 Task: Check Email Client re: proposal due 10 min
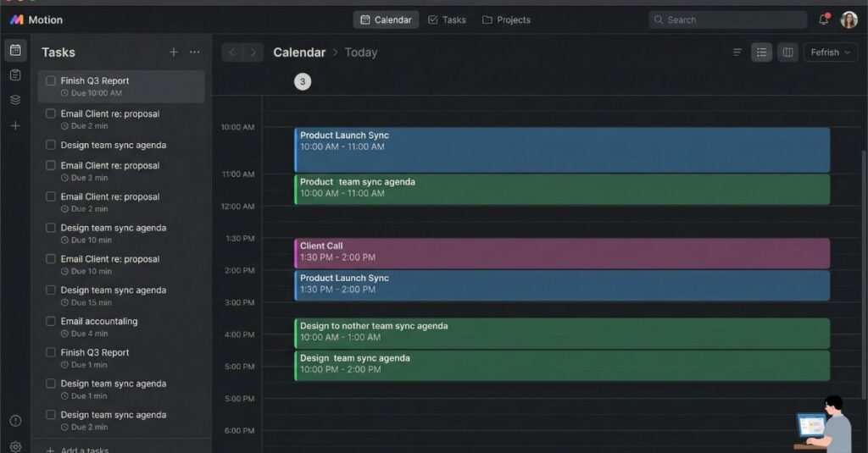pyautogui.click(x=50, y=259)
